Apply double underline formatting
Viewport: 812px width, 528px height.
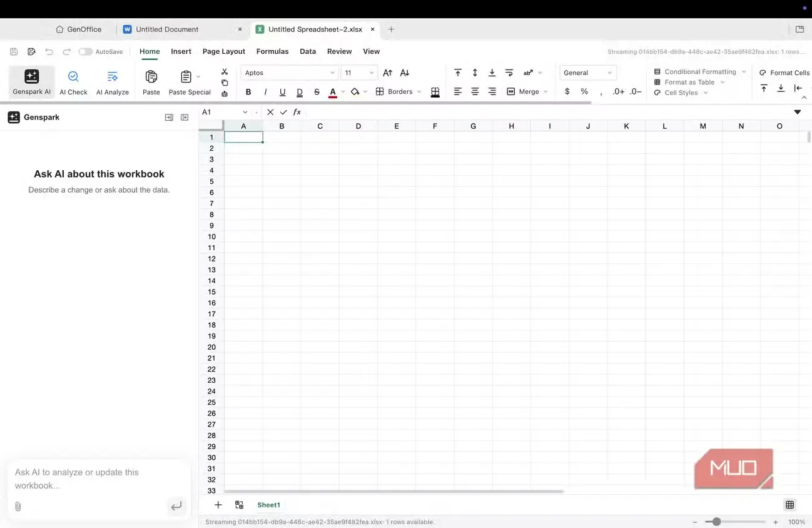[300, 91]
